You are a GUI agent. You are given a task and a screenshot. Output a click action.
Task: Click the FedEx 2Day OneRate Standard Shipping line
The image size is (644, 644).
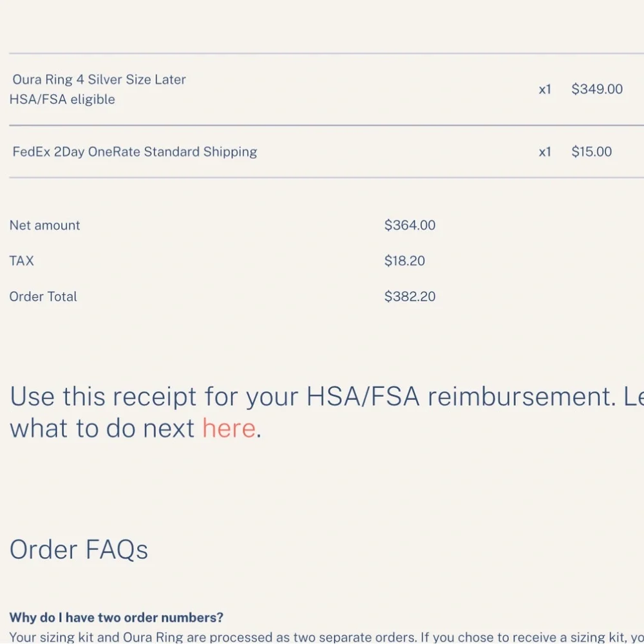click(x=135, y=151)
